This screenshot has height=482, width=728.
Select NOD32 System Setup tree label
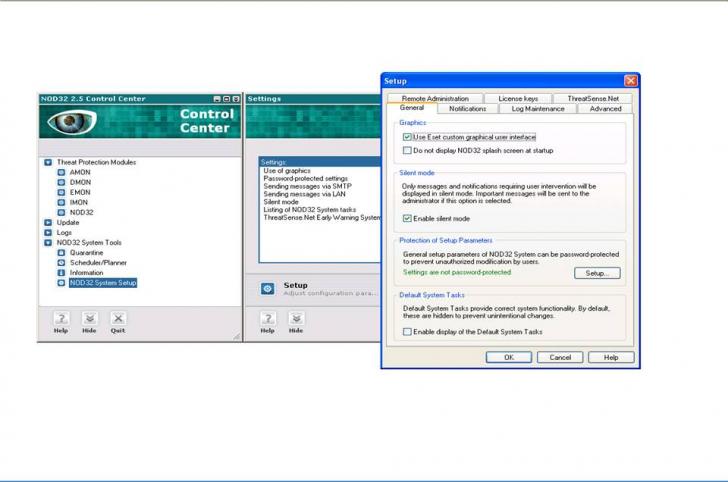(x=103, y=283)
